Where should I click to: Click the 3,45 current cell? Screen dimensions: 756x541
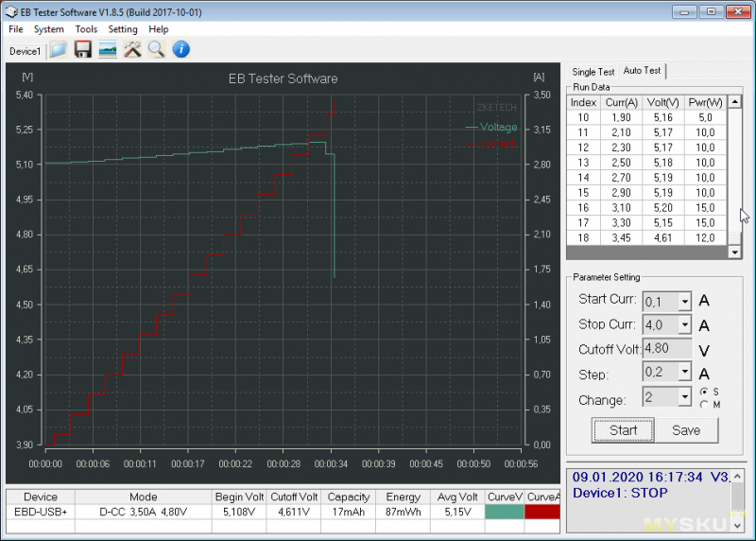click(x=622, y=238)
